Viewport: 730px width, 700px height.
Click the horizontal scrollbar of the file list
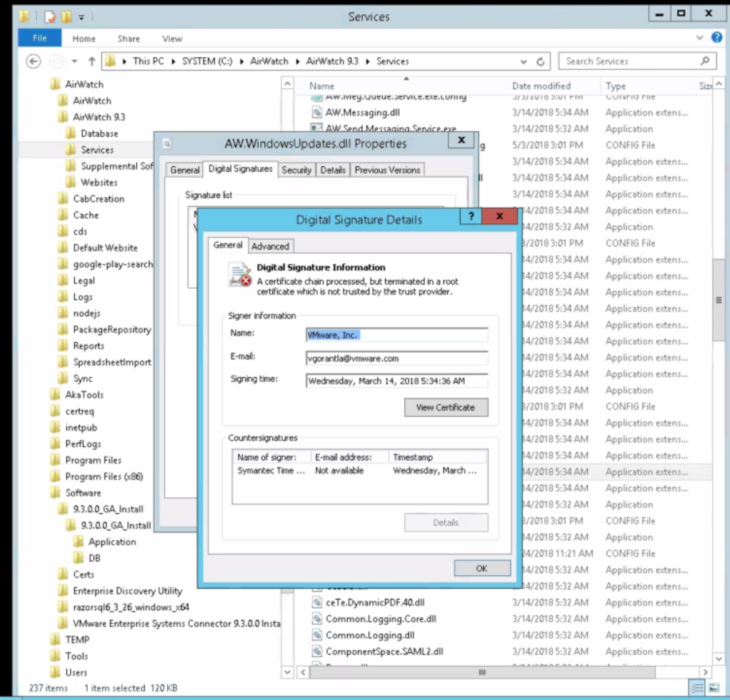click(482, 672)
